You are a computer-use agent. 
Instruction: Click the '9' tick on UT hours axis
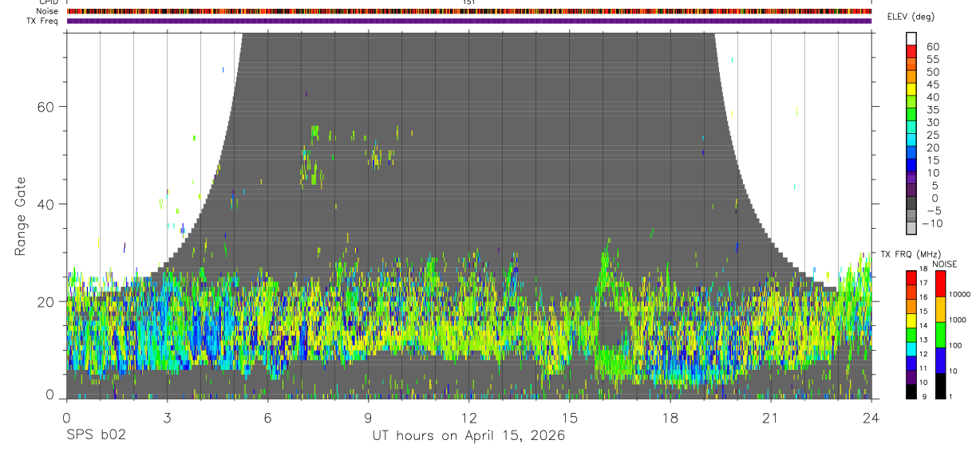pyautogui.click(x=368, y=417)
